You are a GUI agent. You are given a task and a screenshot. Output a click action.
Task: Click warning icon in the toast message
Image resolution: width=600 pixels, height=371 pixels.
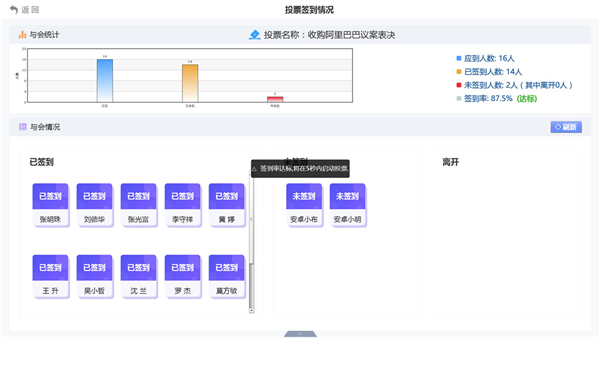[x=255, y=169]
